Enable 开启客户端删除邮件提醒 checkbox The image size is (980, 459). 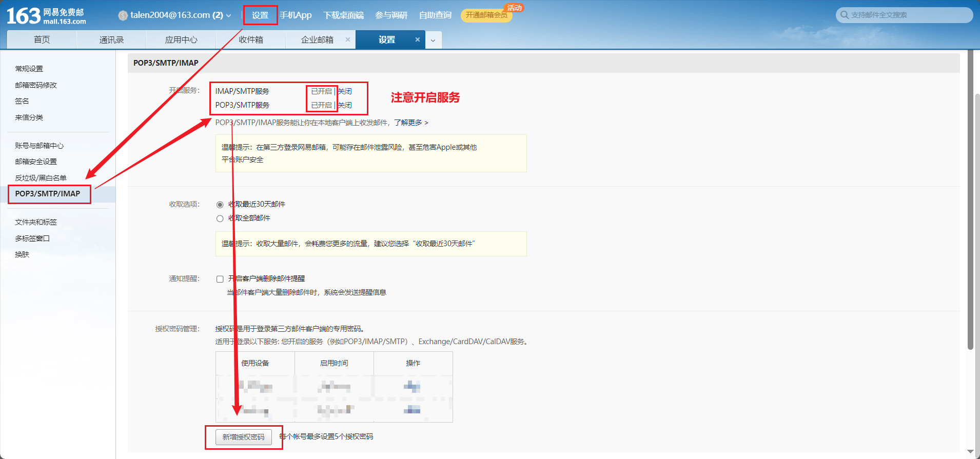[220, 279]
